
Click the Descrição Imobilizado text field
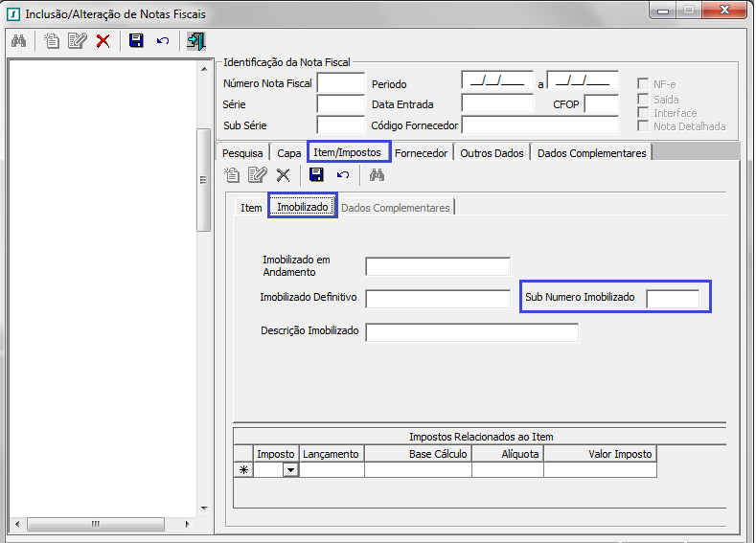(x=471, y=332)
